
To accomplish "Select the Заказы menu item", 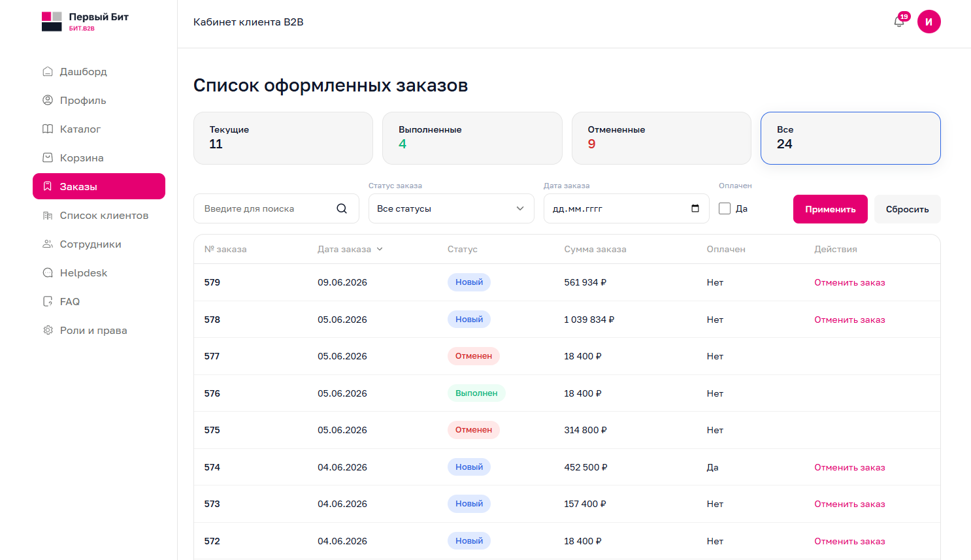I will click(99, 186).
